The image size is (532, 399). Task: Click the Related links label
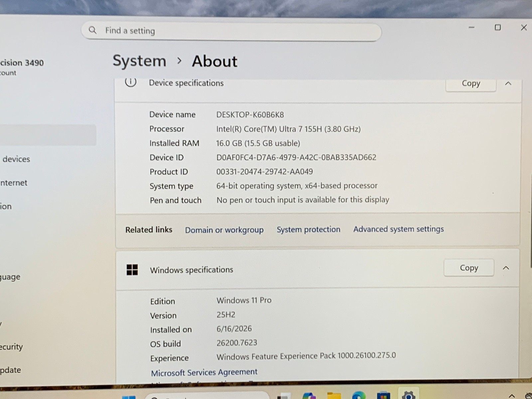coord(149,230)
